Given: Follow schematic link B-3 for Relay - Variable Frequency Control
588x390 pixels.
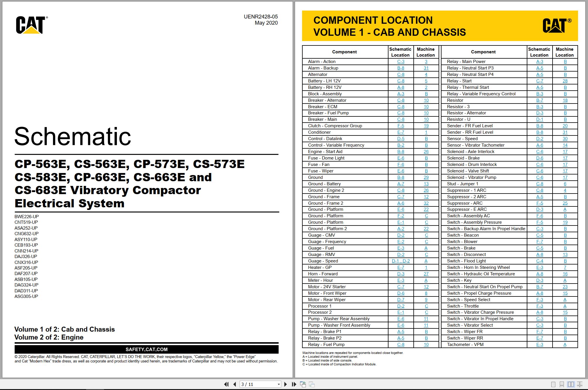Looking at the screenshot, I should [x=540, y=94].
